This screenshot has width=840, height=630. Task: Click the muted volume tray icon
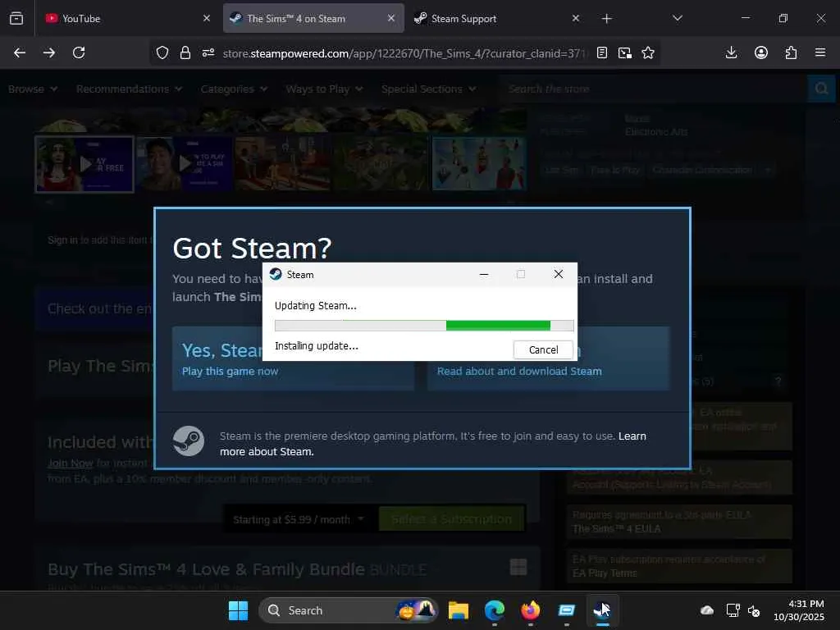tap(754, 610)
